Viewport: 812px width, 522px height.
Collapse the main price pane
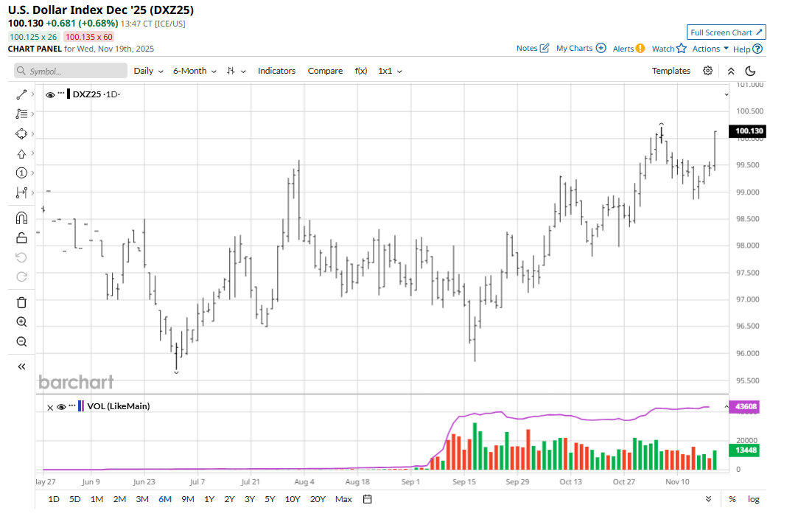coord(726,94)
